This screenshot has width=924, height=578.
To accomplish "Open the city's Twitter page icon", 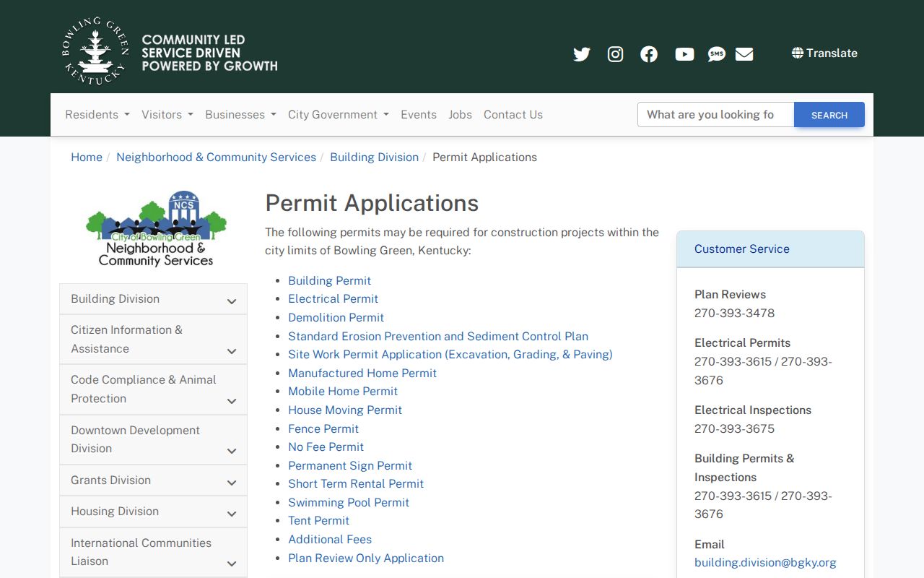I will 582,54.
